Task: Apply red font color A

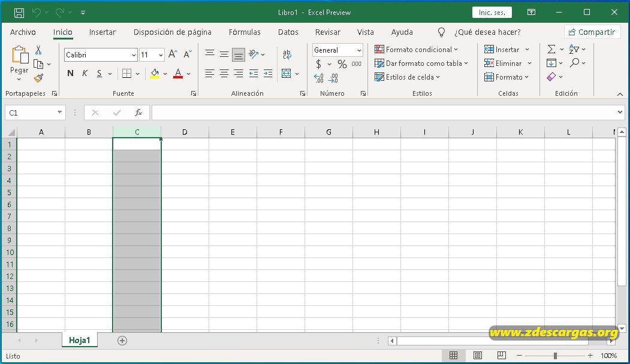Action: [178, 74]
